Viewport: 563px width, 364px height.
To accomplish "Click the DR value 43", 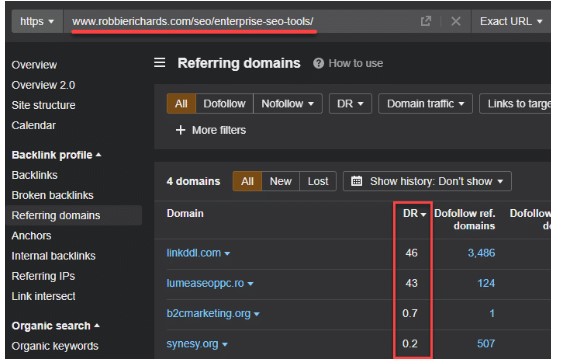I will click(411, 283).
